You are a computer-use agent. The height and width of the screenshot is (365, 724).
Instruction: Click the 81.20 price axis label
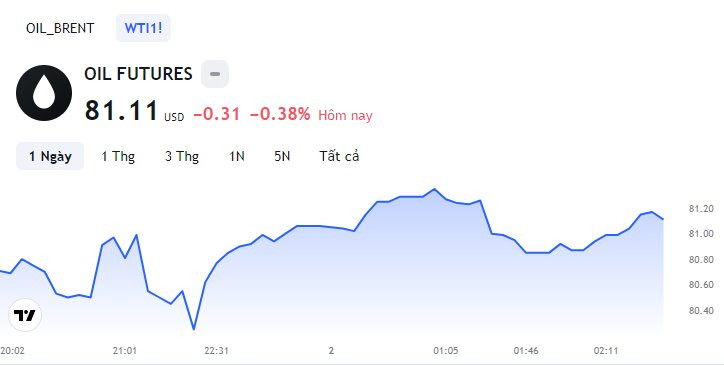[x=701, y=209]
